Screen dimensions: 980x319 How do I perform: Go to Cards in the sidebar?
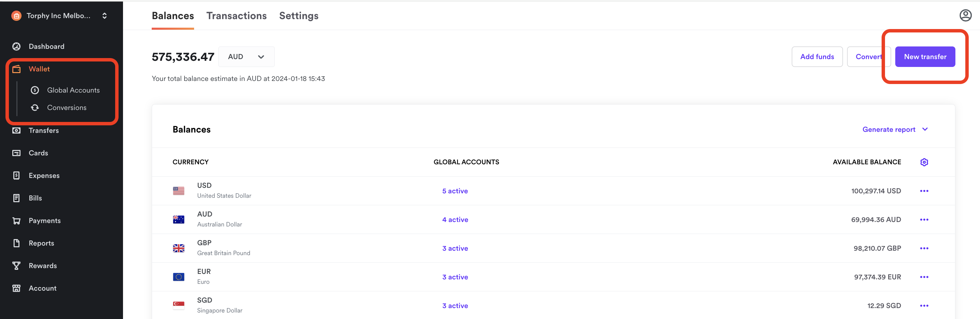[x=38, y=153]
